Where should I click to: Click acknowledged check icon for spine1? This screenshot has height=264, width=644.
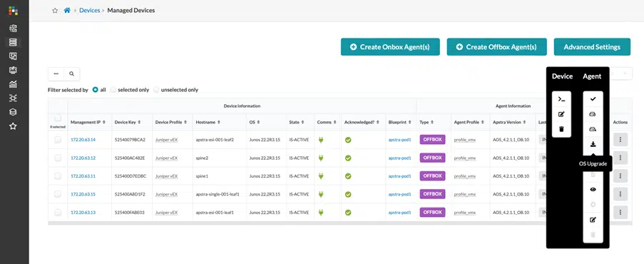pyautogui.click(x=348, y=176)
